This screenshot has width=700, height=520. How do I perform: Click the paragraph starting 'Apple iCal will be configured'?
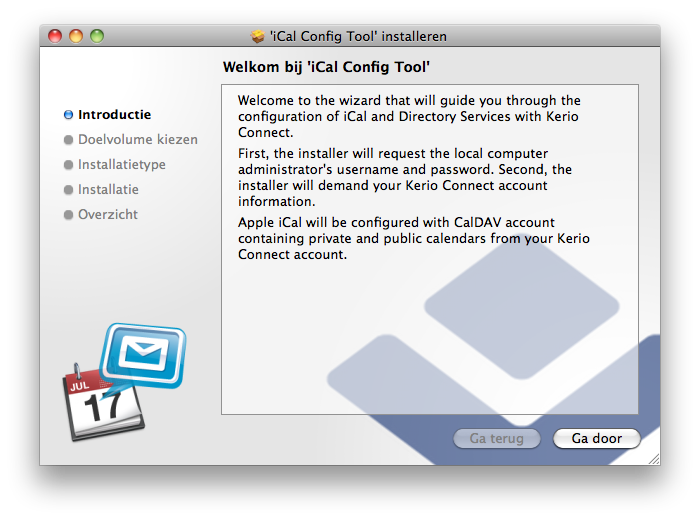[x=413, y=238]
